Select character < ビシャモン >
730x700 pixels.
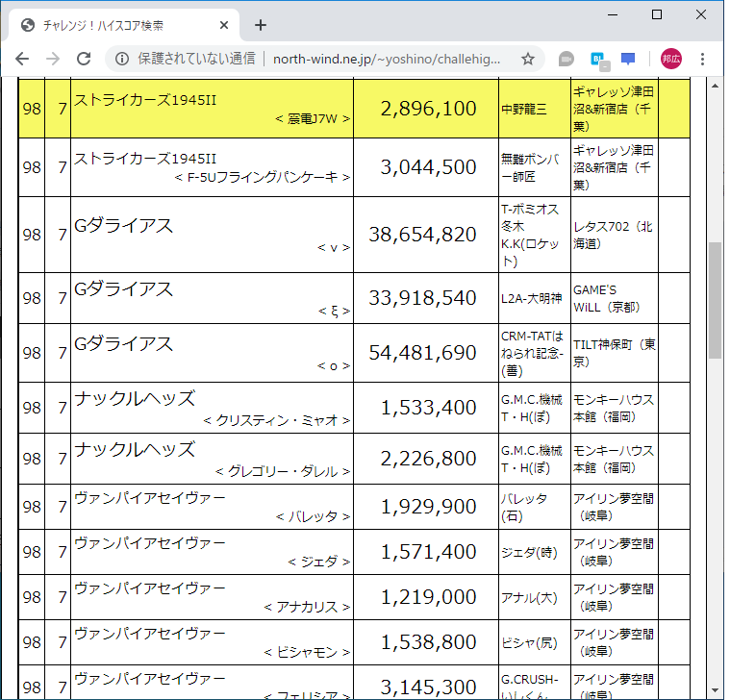307,653
